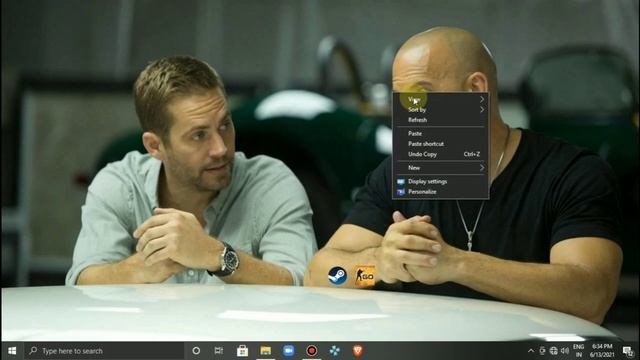
Task: Click the red record app icon in the taskbar
Action: click(x=312, y=351)
